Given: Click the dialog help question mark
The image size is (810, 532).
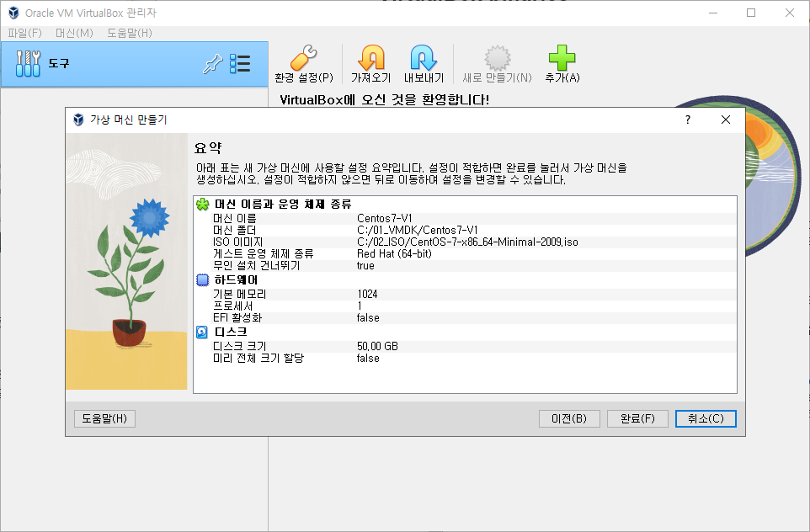Looking at the screenshot, I should coord(688,120).
